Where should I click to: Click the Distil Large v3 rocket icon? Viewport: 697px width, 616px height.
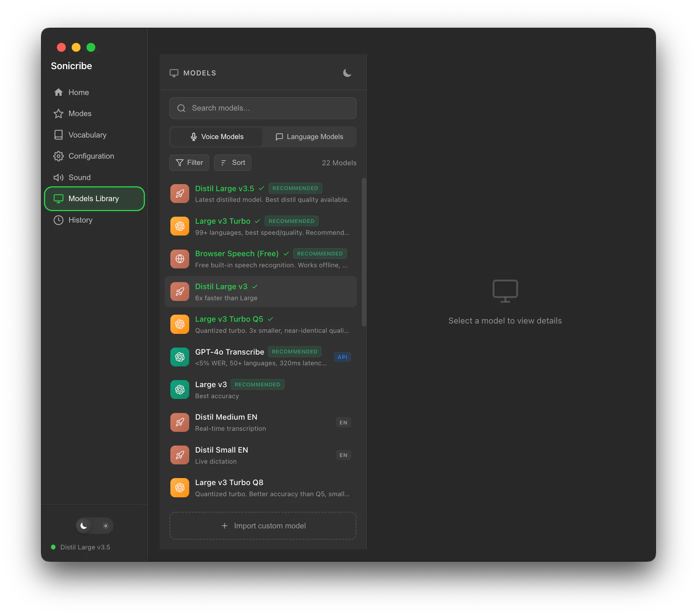click(x=180, y=292)
